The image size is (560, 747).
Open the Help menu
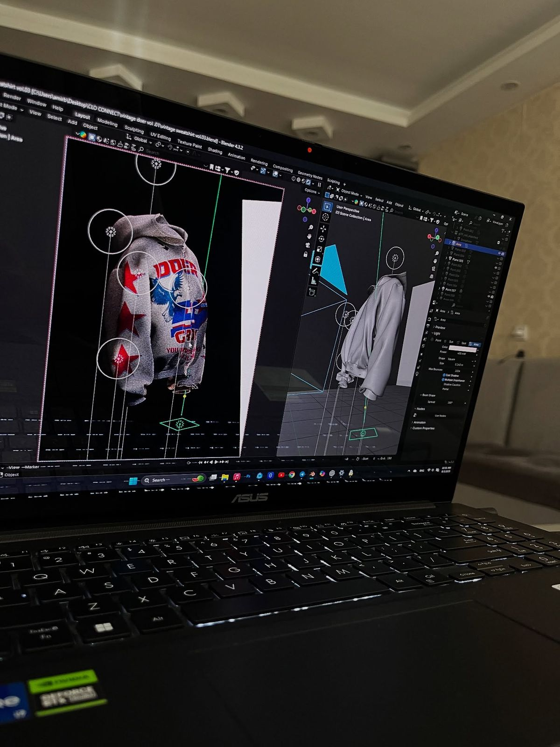click(x=57, y=108)
